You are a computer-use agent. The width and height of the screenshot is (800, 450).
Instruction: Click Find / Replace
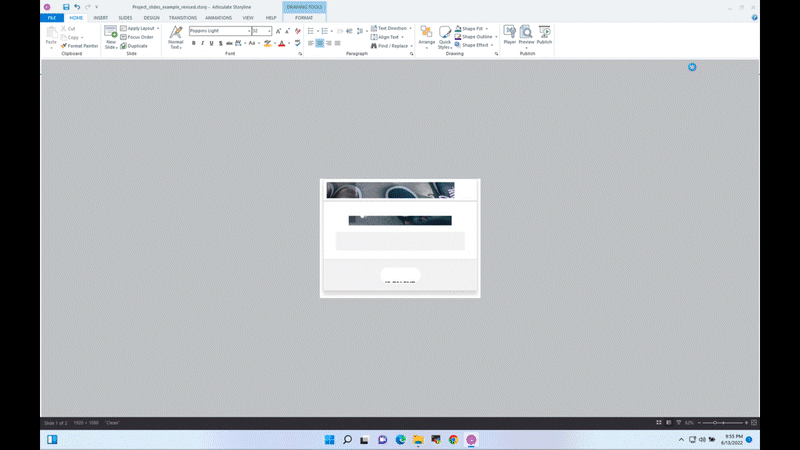[391, 46]
